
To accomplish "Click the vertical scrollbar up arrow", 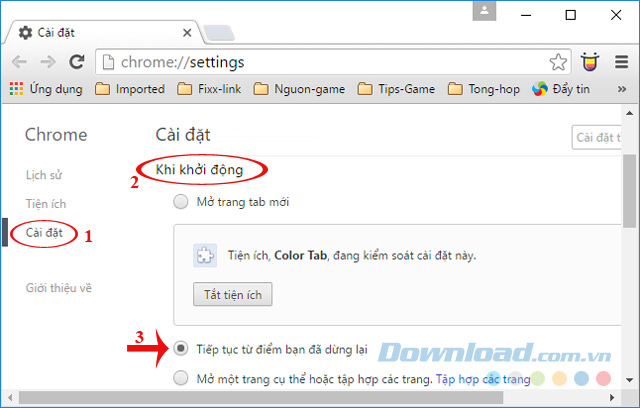I will (630, 113).
